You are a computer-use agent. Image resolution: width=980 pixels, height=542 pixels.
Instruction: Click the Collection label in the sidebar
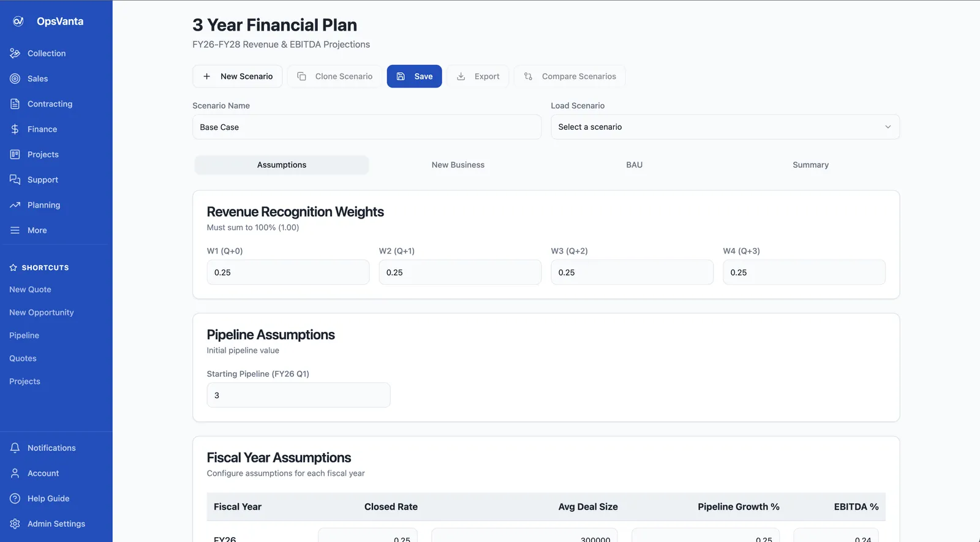[x=47, y=53]
